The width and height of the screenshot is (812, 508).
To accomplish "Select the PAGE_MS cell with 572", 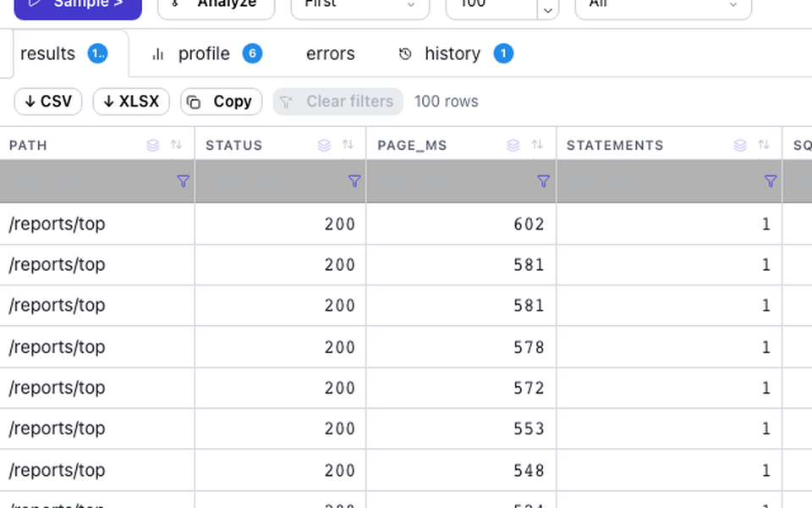I will (x=461, y=388).
